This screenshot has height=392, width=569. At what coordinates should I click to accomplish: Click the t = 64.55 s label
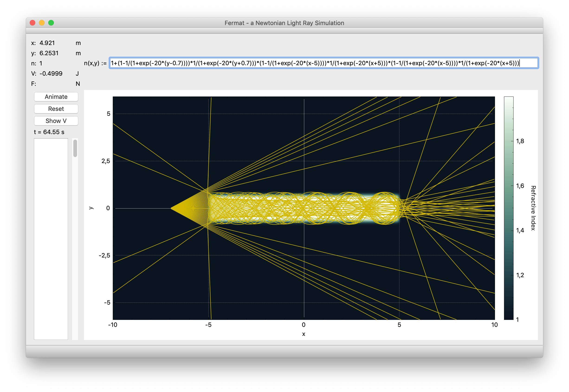(x=49, y=132)
